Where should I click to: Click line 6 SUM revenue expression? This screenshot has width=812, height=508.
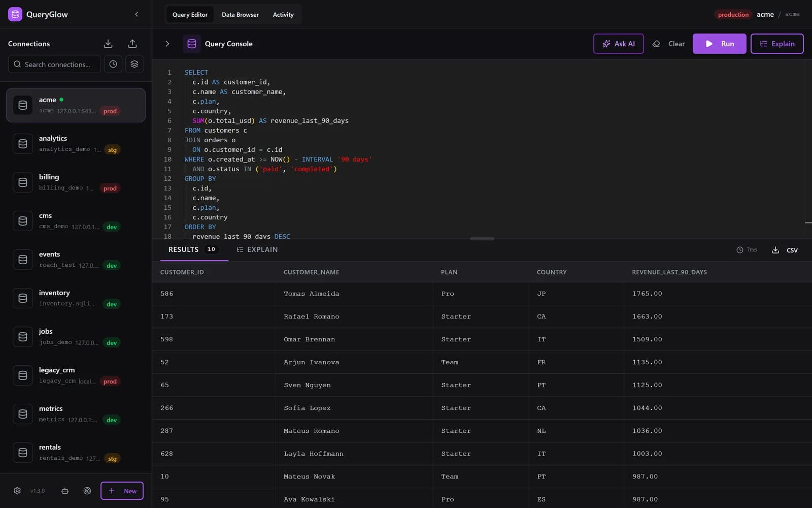(x=270, y=121)
